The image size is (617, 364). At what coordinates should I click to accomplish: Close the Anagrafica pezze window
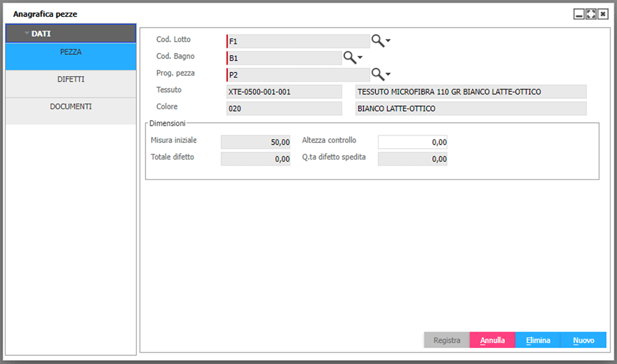603,14
